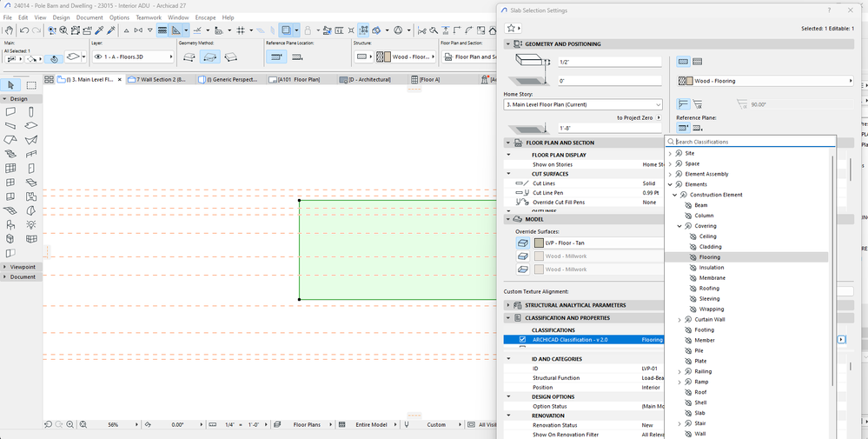Open the Wood - Flooring building material selector
The image size is (868, 439).
(765, 81)
